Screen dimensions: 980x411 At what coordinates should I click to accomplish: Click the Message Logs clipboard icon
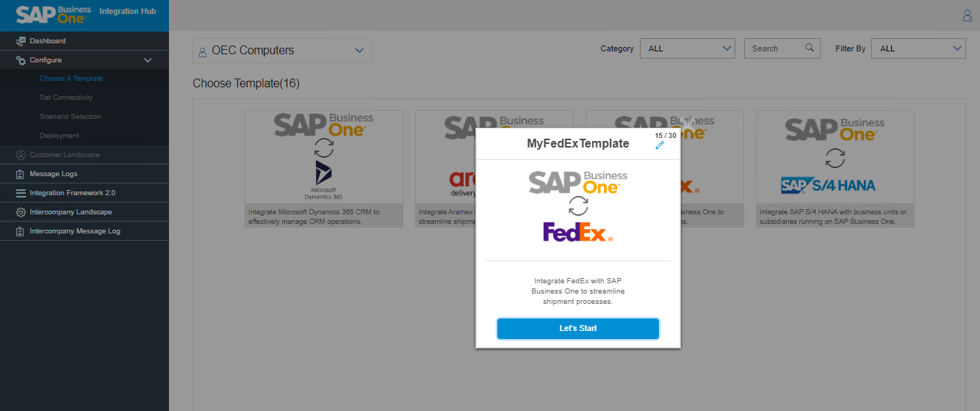(21, 174)
